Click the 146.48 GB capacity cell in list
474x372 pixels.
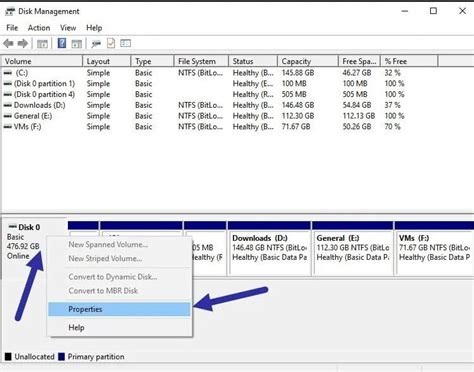[298, 105]
